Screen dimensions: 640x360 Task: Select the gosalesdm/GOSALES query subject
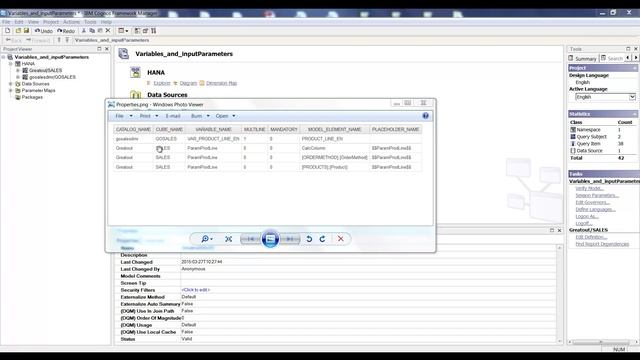[52, 77]
